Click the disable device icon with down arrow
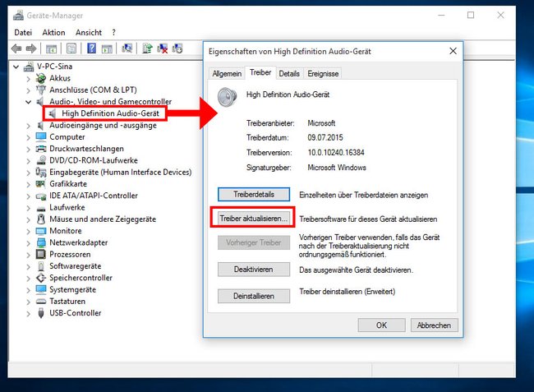 click(x=177, y=48)
